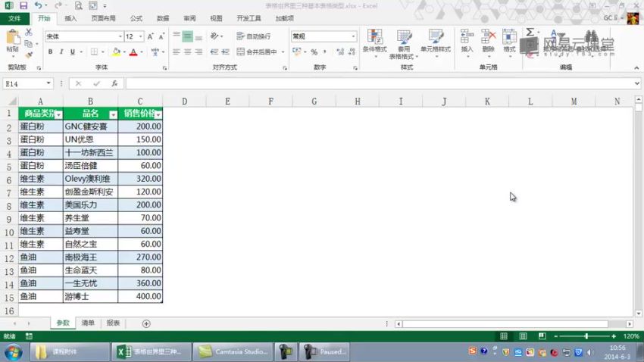Click the Save icon in quick access toolbar
644x362 pixels.
pyautogui.click(x=23, y=6)
